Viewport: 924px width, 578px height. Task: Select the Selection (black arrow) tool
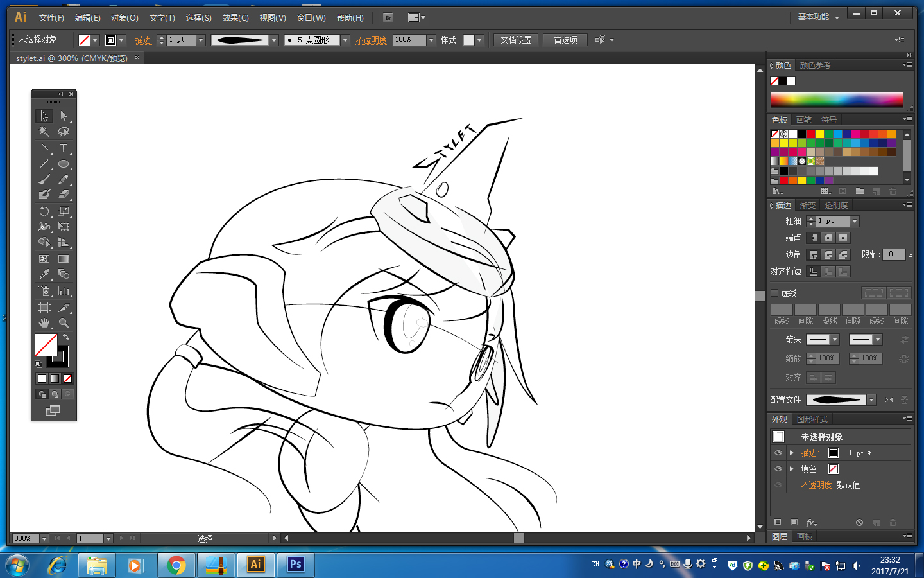[x=44, y=116]
